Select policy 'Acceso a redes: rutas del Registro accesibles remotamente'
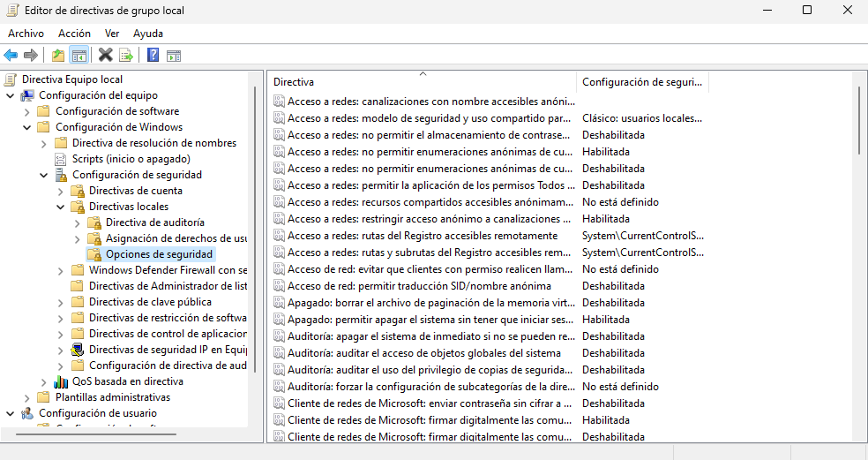868x460 pixels. coord(422,236)
